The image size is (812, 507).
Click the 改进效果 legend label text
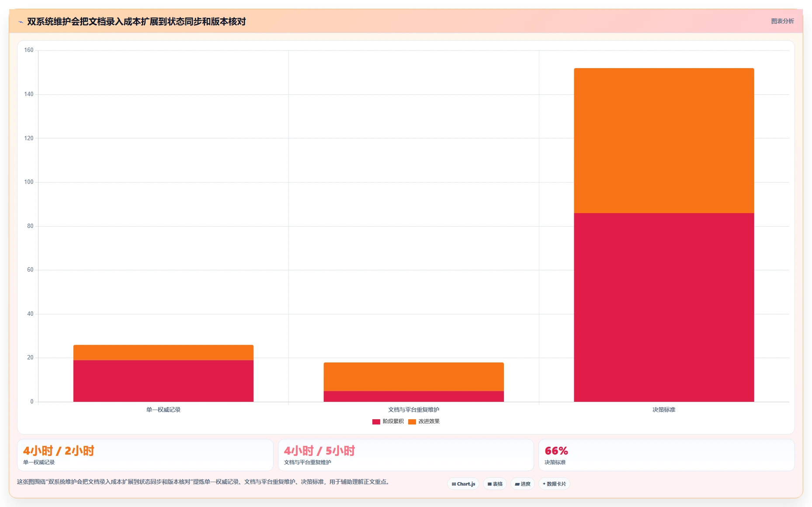click(x=429, y=421)
